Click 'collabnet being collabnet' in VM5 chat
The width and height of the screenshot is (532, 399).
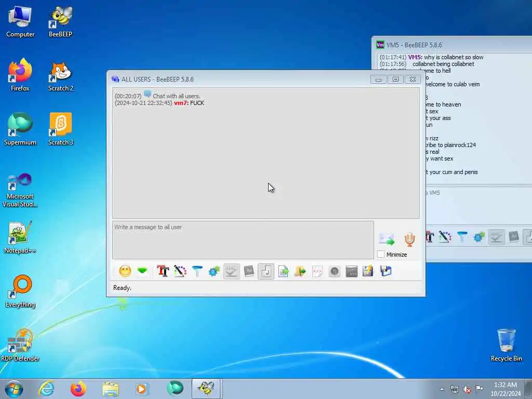pyautogui.click(x=444, y=64)
